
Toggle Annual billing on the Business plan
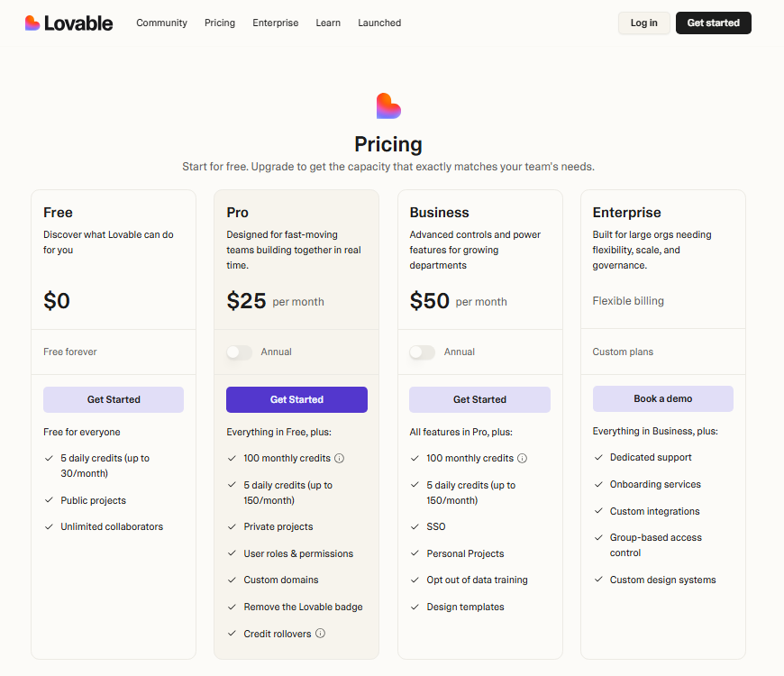tap(423, 352)
